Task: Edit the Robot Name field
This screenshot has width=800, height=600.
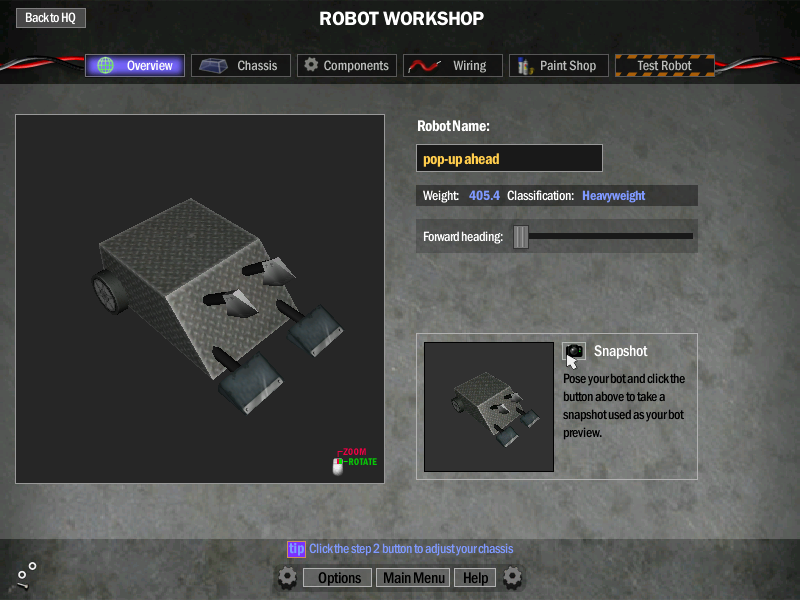Action: click(x=509, y=158)
